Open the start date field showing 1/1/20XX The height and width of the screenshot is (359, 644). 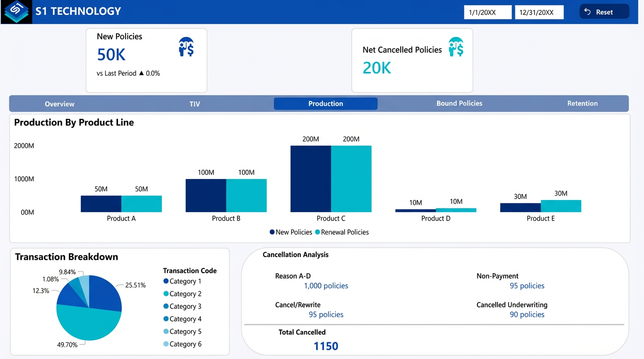487,12
